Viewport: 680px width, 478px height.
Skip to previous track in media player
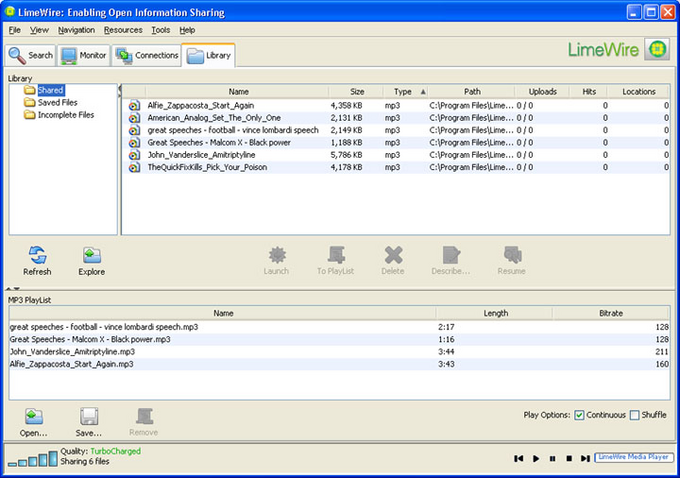click(x=519, y=458)
